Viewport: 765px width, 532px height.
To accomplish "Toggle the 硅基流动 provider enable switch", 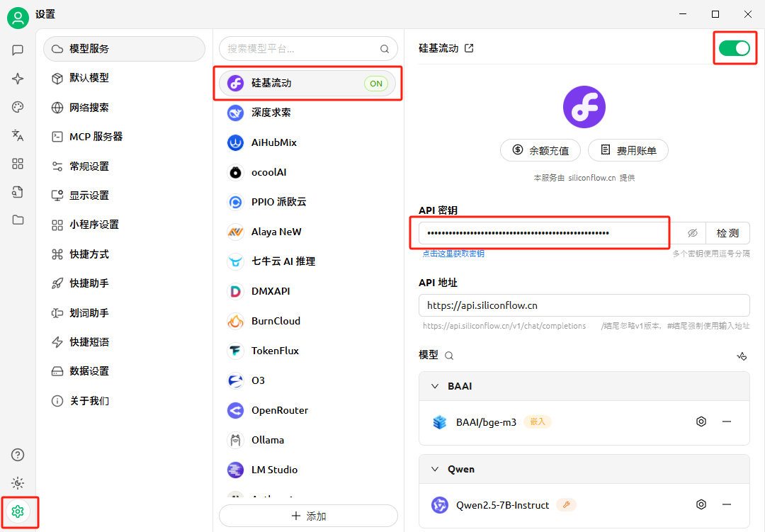I will [x=735, y=48].
